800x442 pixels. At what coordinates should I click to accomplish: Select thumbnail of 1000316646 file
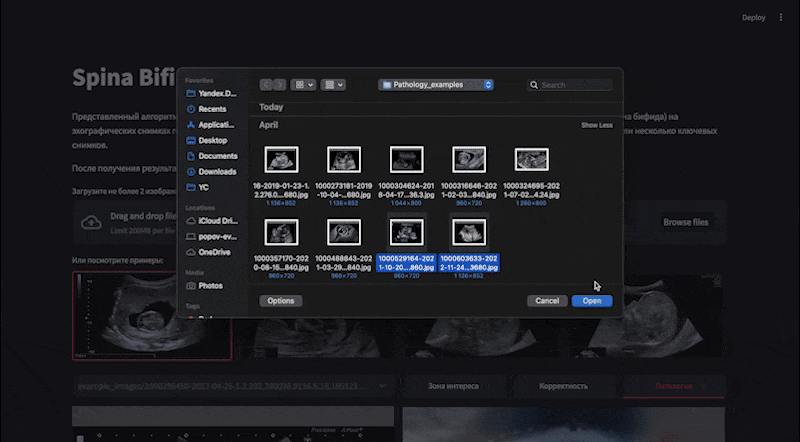pyautogui.click(x=469, y=159)
